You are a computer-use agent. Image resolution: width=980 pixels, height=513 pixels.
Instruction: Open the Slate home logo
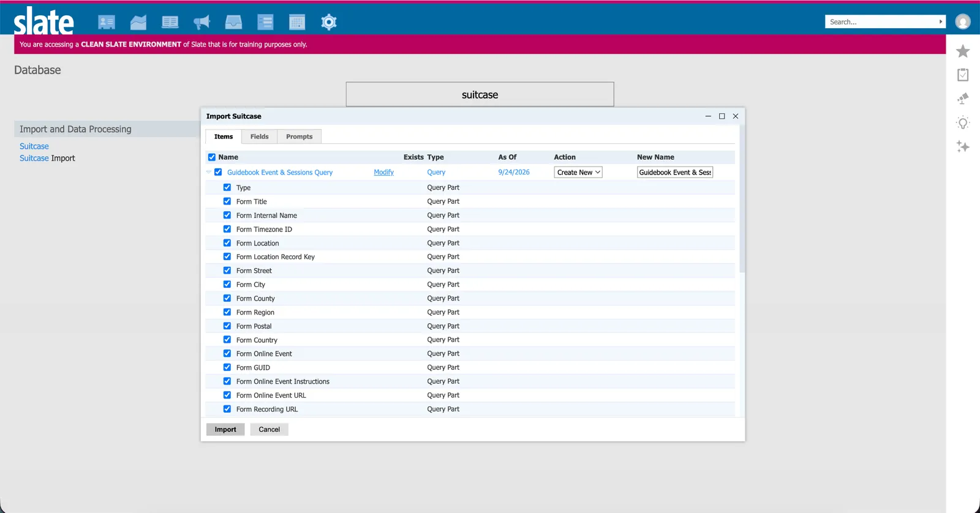[43, 21]
